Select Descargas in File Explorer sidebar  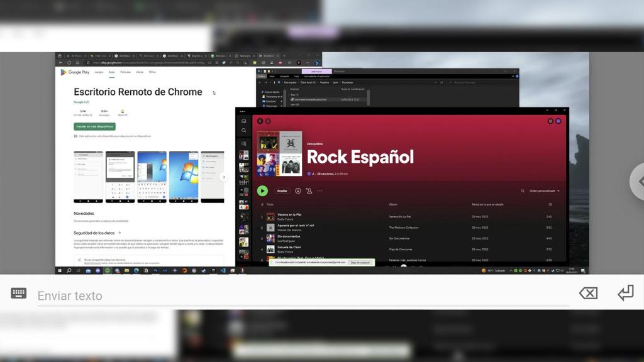(x=272, y=106)
